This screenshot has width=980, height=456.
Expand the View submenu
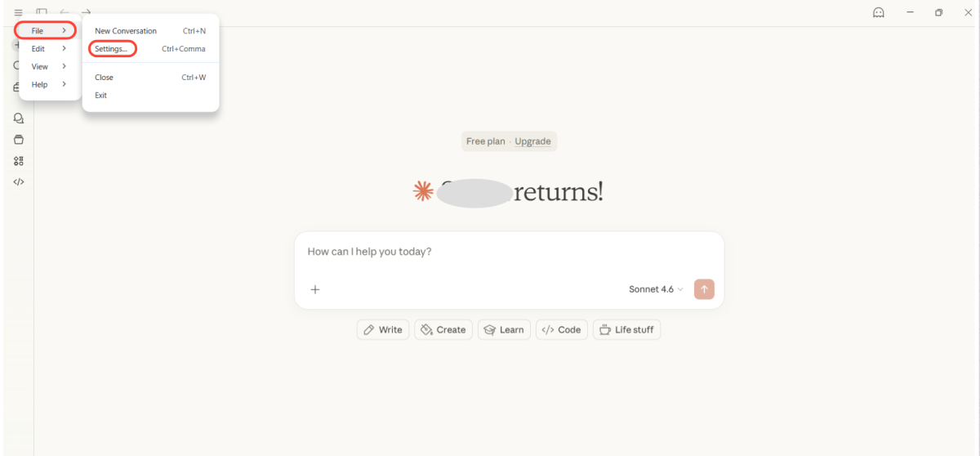point(49,67)
